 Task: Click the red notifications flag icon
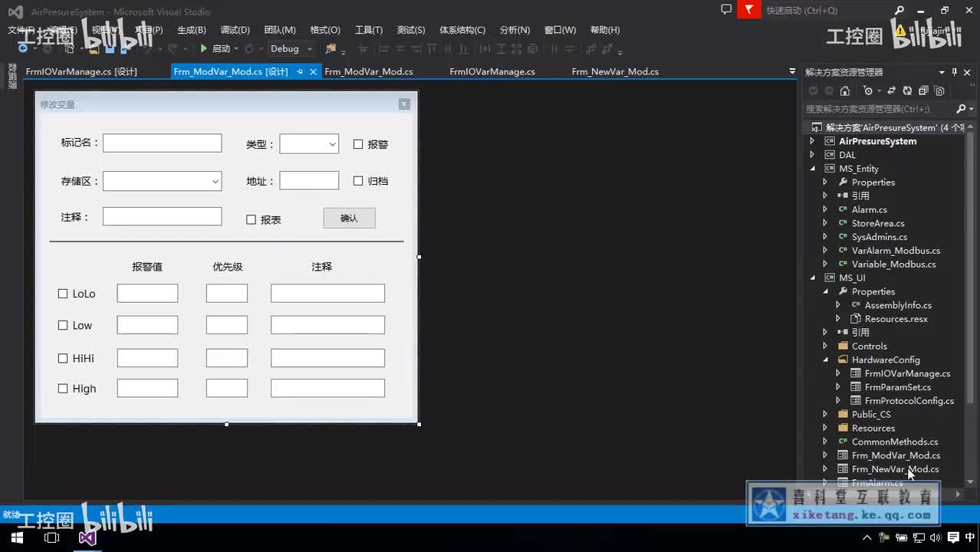(x=748, y=10)
